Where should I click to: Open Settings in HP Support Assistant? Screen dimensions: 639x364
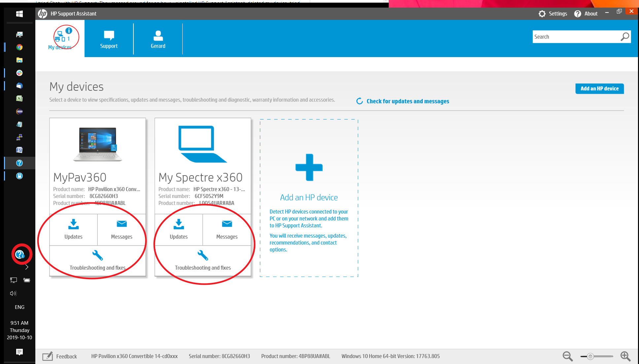[x=553, y=14]
